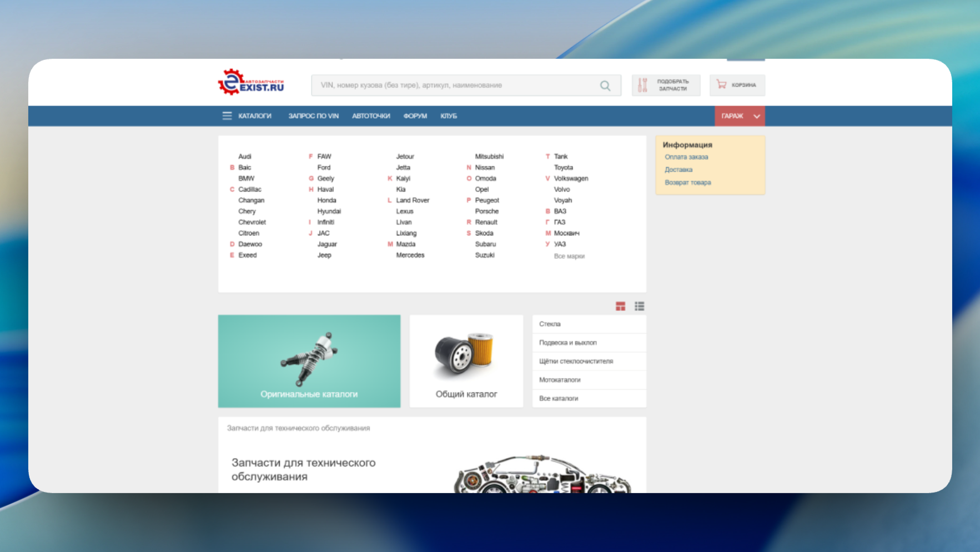Select Подвеска и выхлоп row
Image resolution: width=980 pixels, height=552 pixels.
(x=589, y=343)
